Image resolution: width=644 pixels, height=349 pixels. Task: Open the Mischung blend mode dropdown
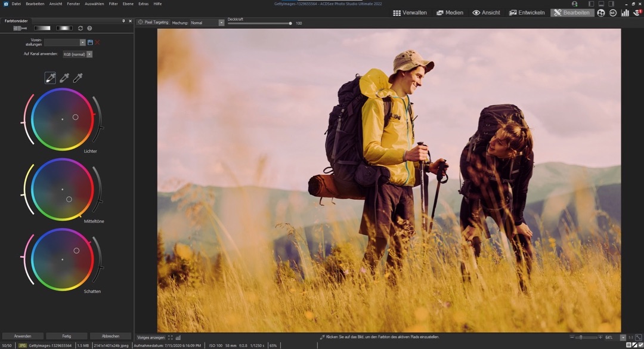click(x=221, y=23)
